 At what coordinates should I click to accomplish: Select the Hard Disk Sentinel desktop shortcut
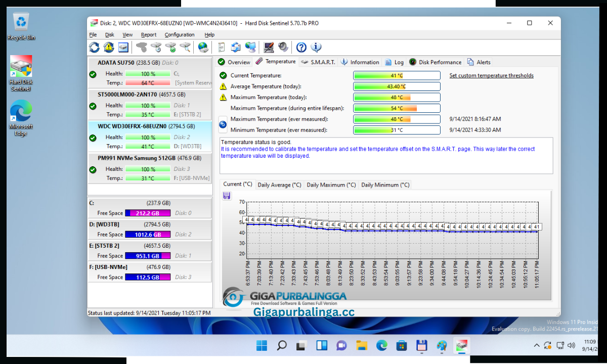point(21,73)
